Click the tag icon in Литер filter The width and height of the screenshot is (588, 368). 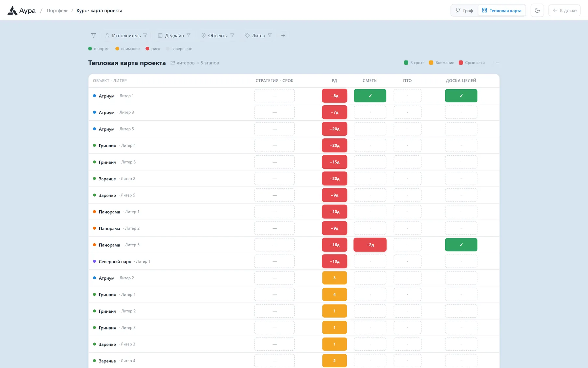coord(247,35)
